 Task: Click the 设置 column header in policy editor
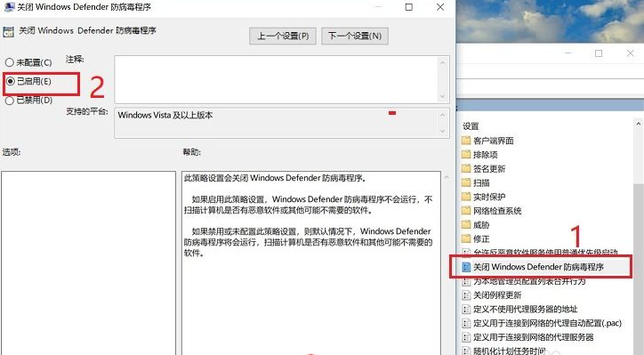(x=471, y=126)
